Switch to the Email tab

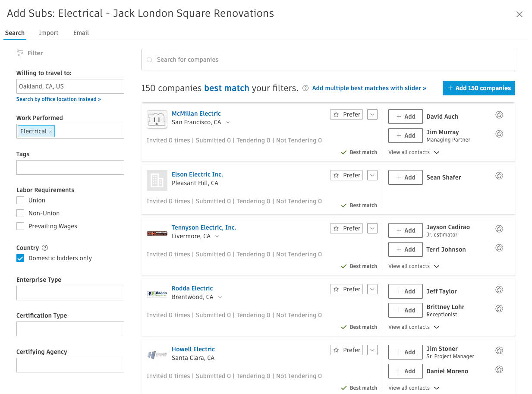[x=81, y=33]
